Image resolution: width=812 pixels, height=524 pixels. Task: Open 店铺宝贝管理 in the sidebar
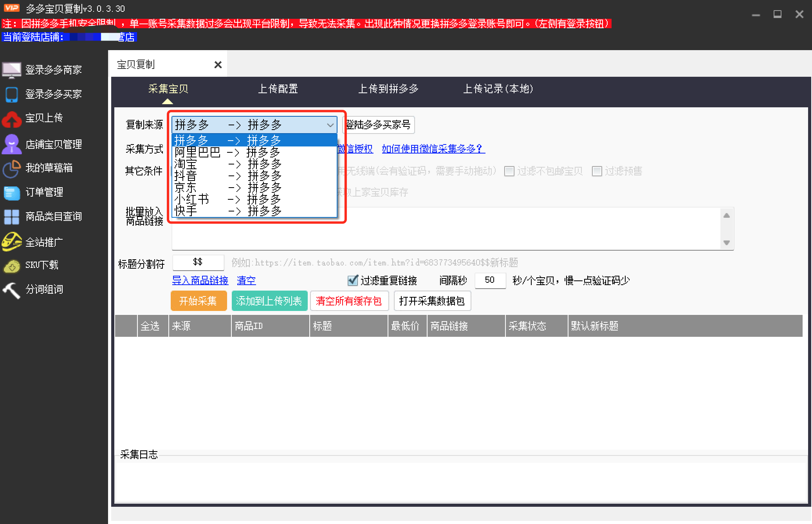pos(54,144)
